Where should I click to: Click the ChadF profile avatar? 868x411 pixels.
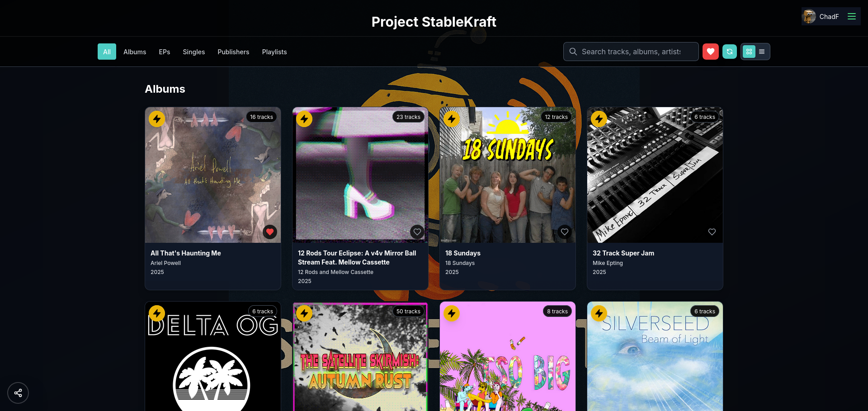click(809, 17)
